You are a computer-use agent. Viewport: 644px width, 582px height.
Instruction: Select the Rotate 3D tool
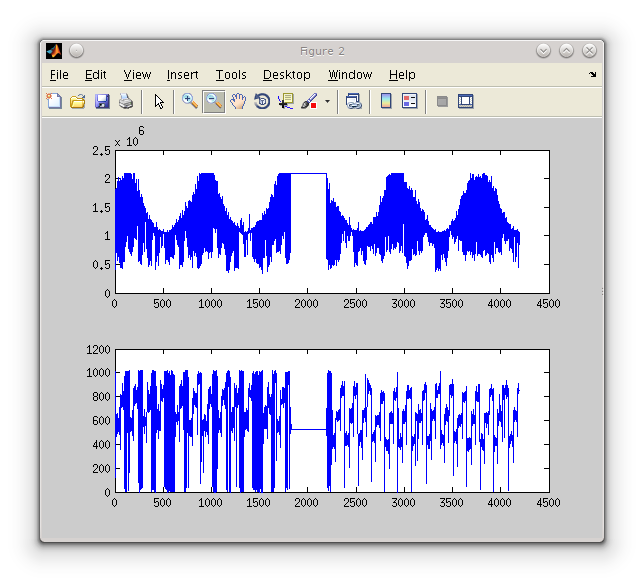tap(262, 101)
